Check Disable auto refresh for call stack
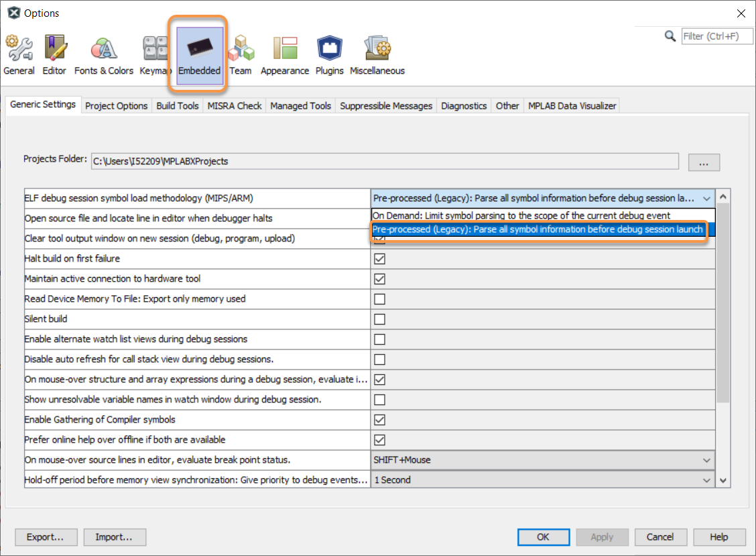Screen dimensions: 756x556 tap(379, 359)
